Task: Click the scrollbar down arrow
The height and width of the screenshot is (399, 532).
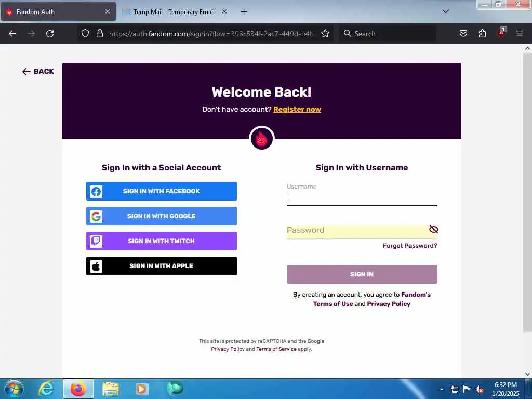Action: tap(527, 374)
